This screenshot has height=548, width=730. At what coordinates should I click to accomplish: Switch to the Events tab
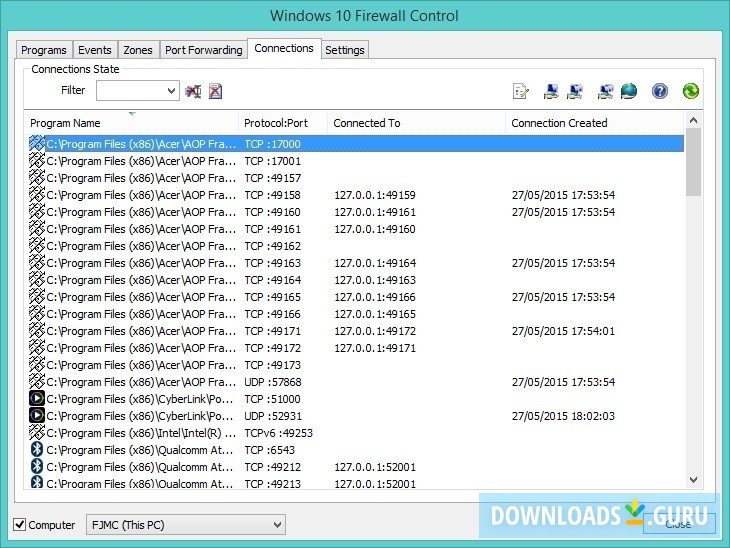(95, 50)
